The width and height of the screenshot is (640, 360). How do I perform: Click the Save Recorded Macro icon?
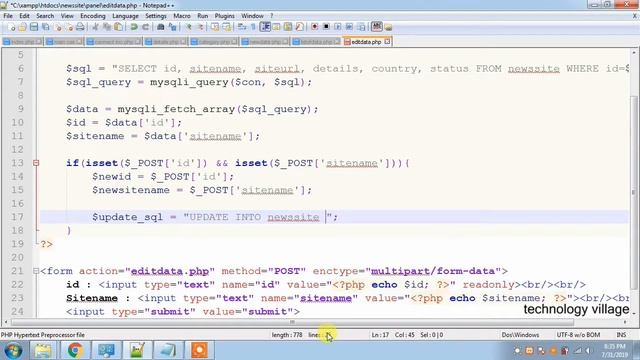(x=361, y=27)
